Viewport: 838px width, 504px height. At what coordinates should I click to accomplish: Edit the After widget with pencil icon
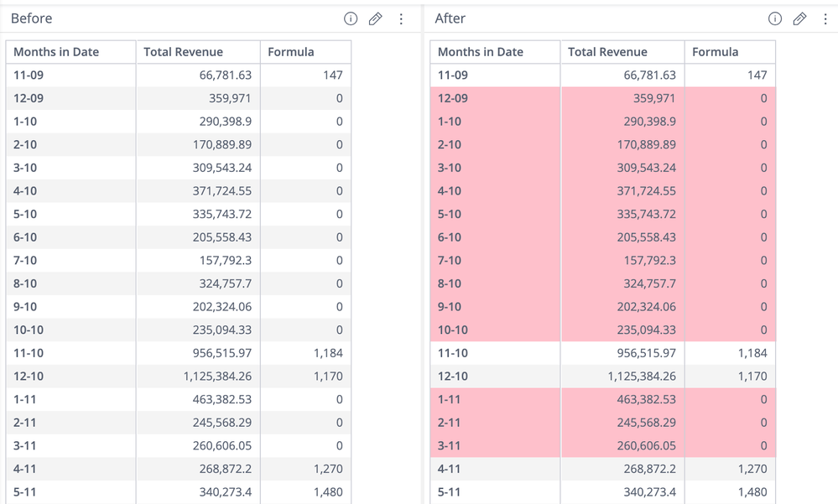coord(800,18)
